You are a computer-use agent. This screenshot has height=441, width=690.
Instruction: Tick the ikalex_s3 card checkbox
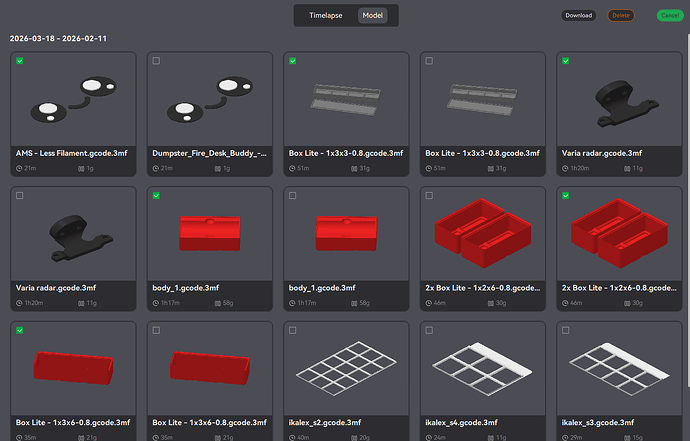click(565, 330)
